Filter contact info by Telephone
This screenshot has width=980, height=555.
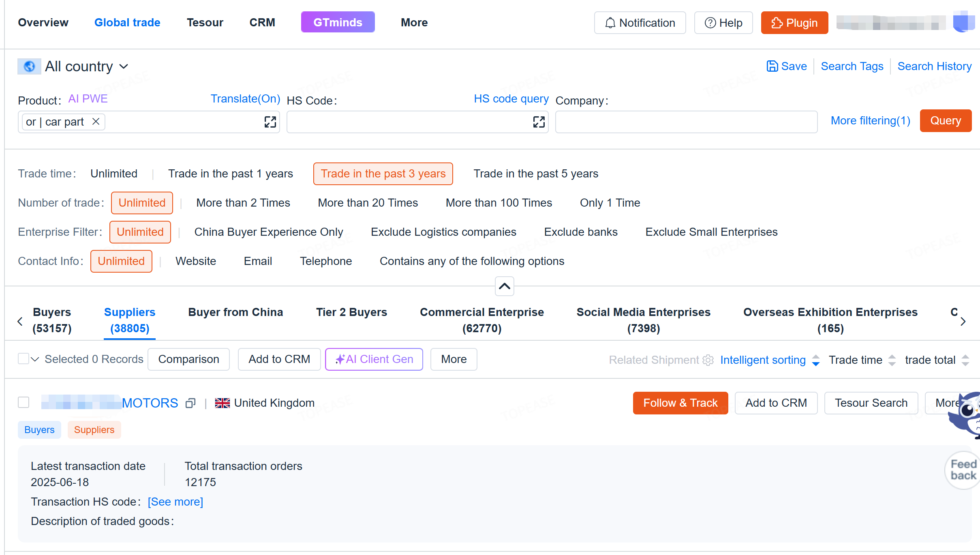[x=326, y=261]
